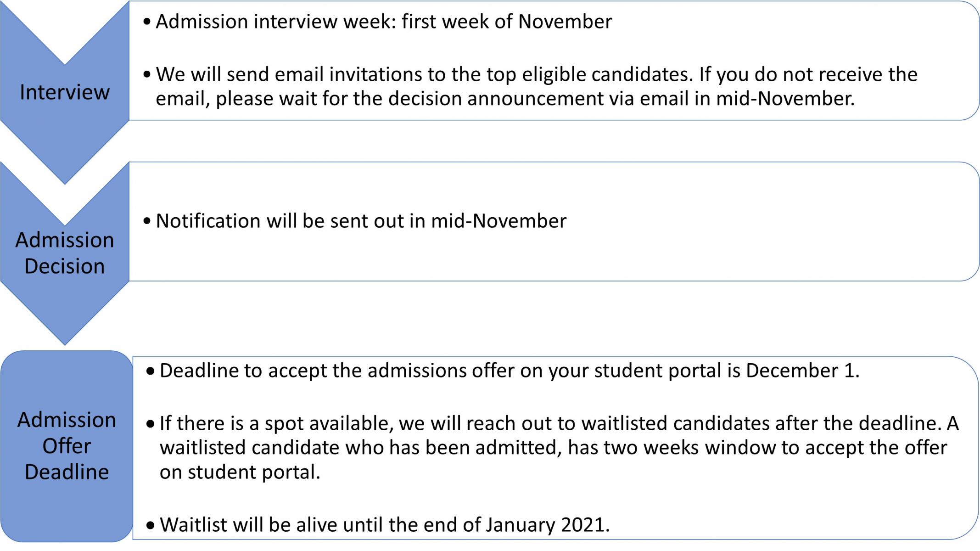980x551 pixels.
Task: Click the bullet before 'If there is a spot'
Action: 151,424
